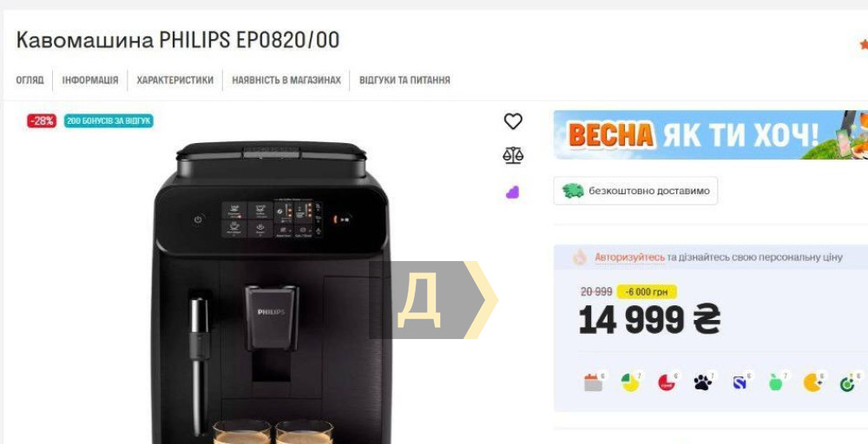Click the green delivery truck icon
Image resolution: width=868 pixels, height=444 pixels.
[573, 191]
